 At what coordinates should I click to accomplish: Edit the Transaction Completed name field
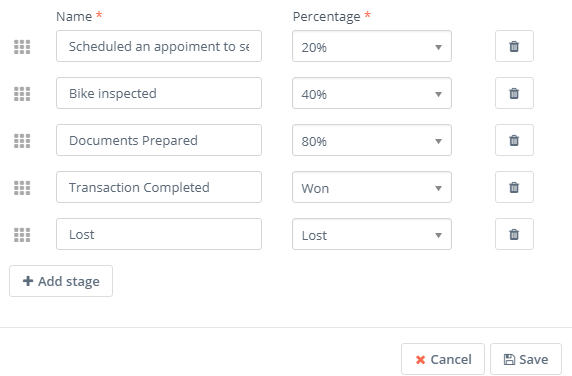tap(159, 187)
